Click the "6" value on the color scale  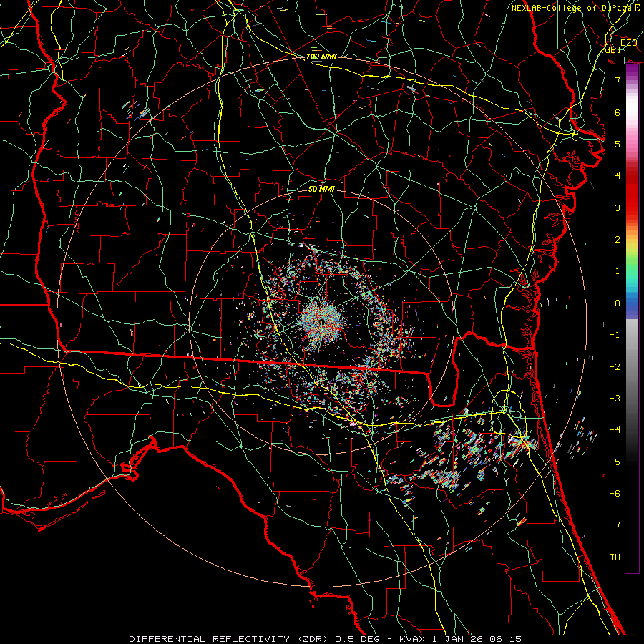[x=618, y=112]
